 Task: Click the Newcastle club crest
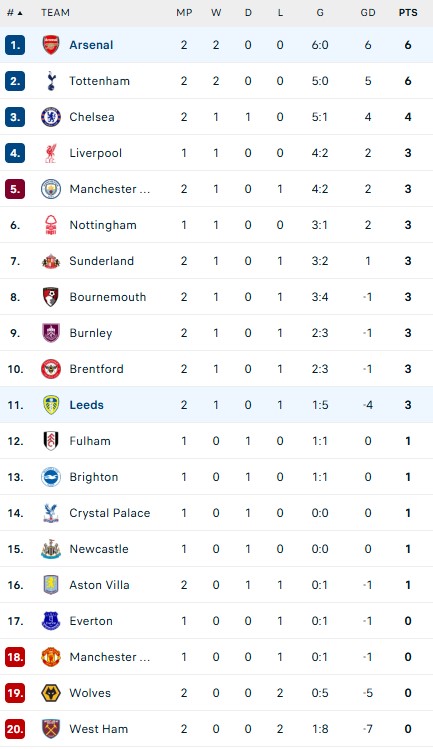point(51,549)
